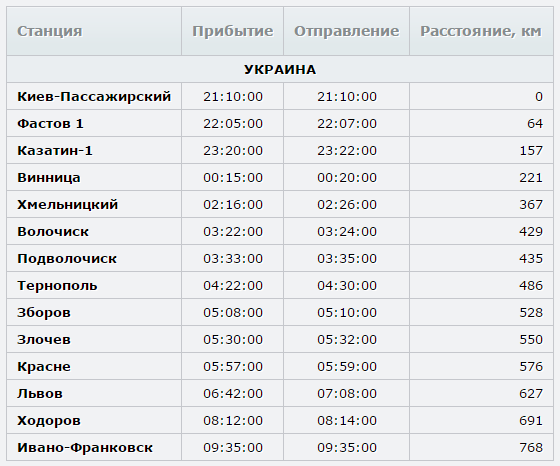This screenshot has height=466, width=560.
Task: Click the Фастов 1 station name
Action: pos(50,124)
